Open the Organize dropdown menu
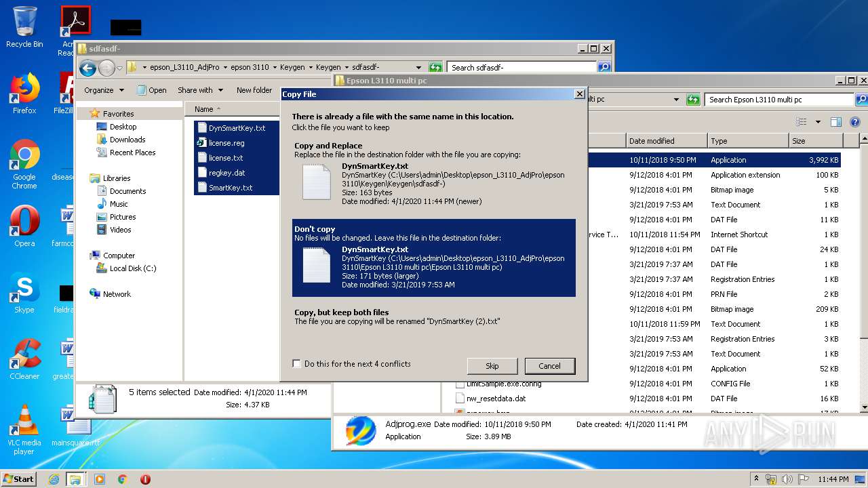The height and width of the screenshot is (488, 868). [104, 90]
